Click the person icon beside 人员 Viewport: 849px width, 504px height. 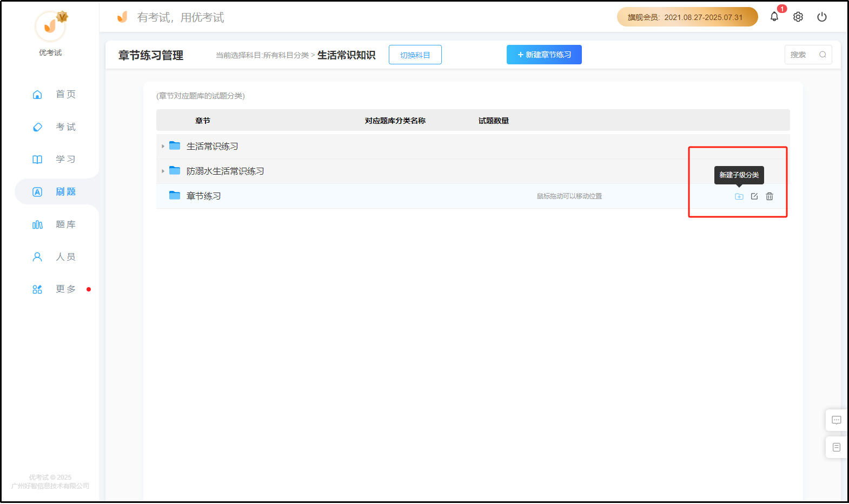[37, 257]
